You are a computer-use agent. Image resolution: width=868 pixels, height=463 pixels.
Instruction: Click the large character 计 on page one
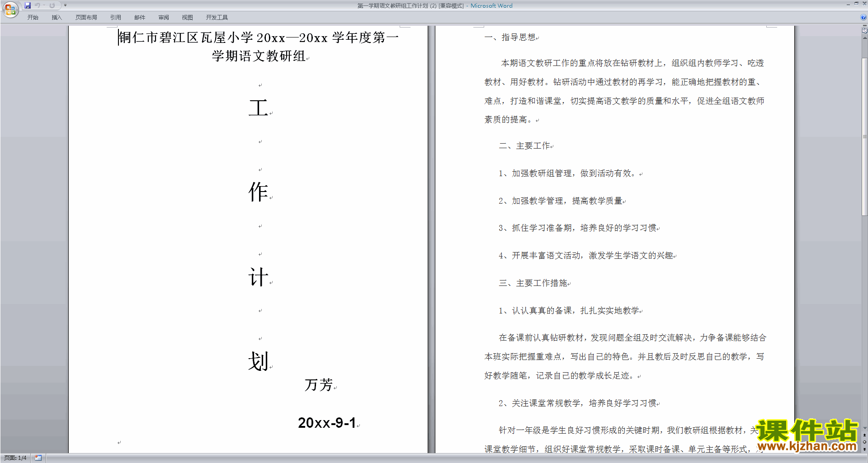point(259,277)
